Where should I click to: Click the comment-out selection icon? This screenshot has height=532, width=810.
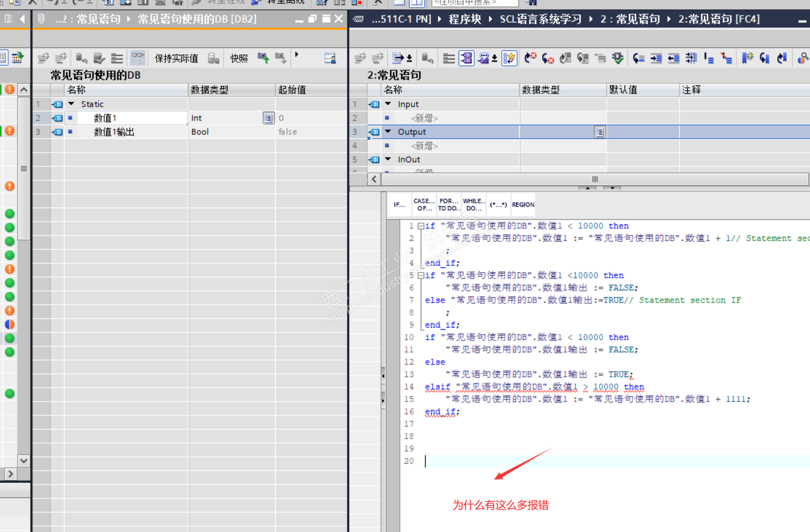[x=709, y=58]
